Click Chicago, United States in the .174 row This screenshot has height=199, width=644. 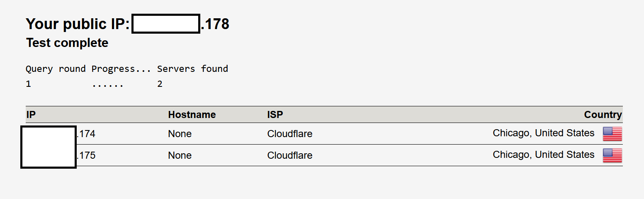(543, 133)
